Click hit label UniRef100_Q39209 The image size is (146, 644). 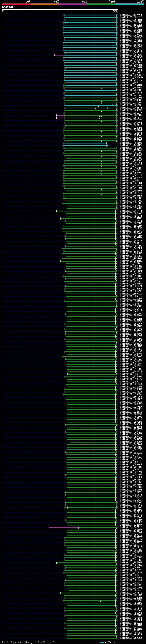(131, 103)
